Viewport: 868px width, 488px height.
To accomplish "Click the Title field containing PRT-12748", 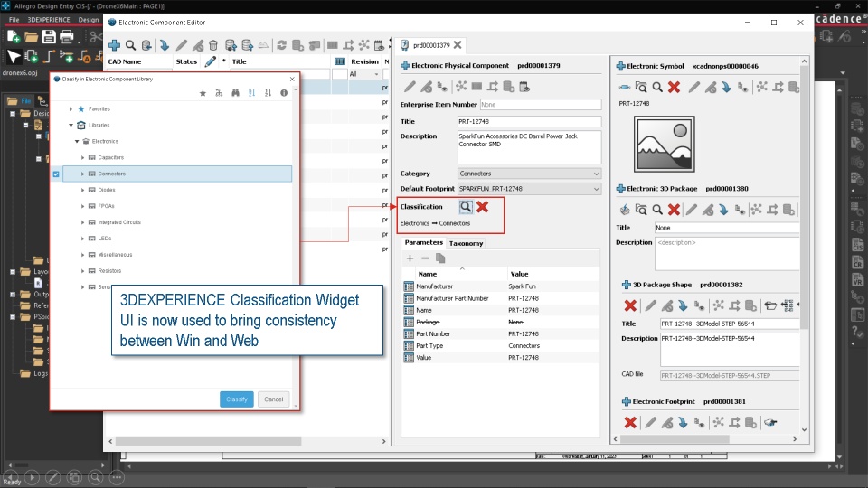I will point(529,121).
